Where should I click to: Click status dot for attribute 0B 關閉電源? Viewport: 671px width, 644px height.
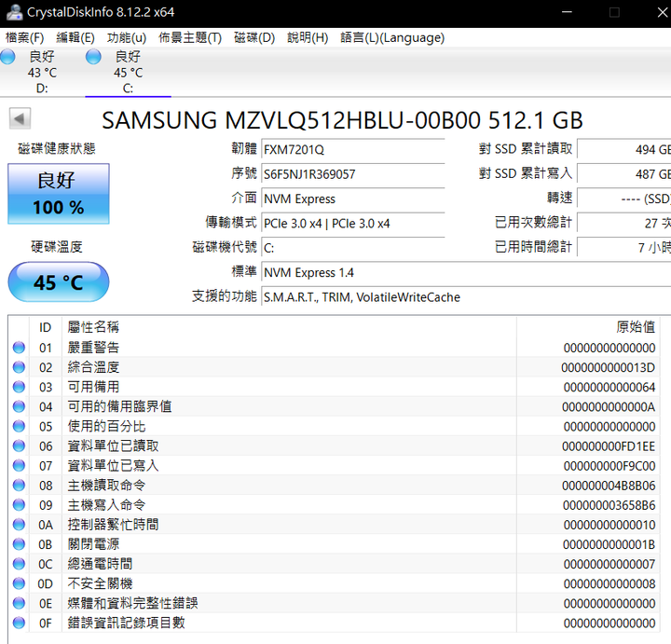[x=19, y=544]
